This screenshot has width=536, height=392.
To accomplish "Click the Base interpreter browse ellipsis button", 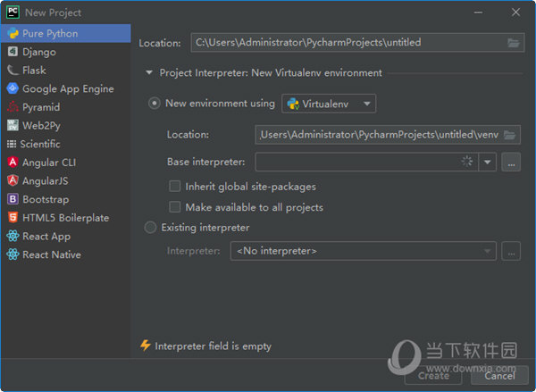I will click(x=511, y=162).
